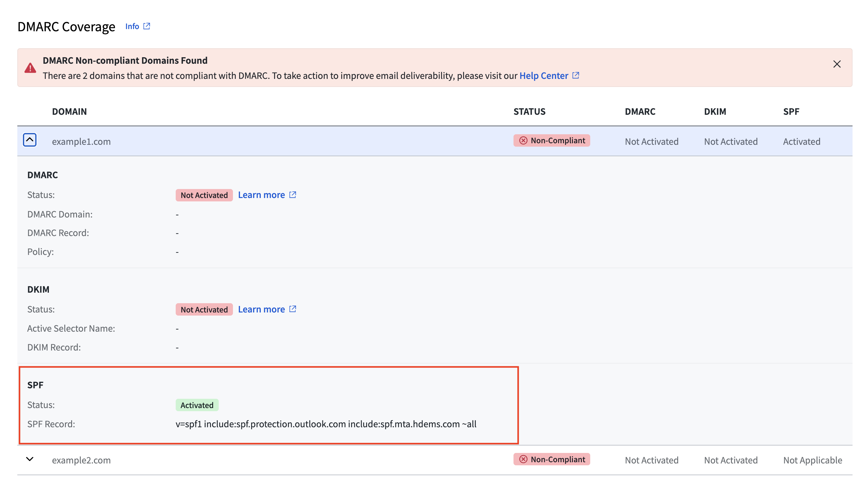Click the DKIM column header

(x=715, y=111)
